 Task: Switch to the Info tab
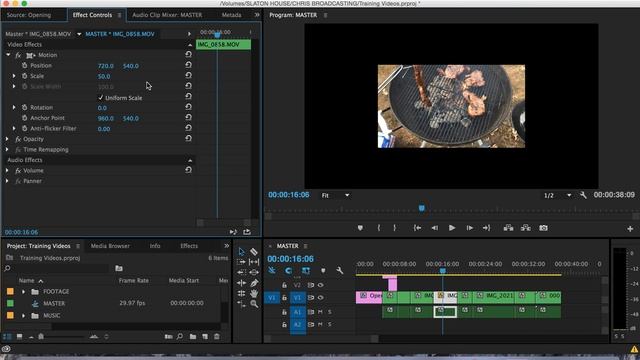[155, 246]
